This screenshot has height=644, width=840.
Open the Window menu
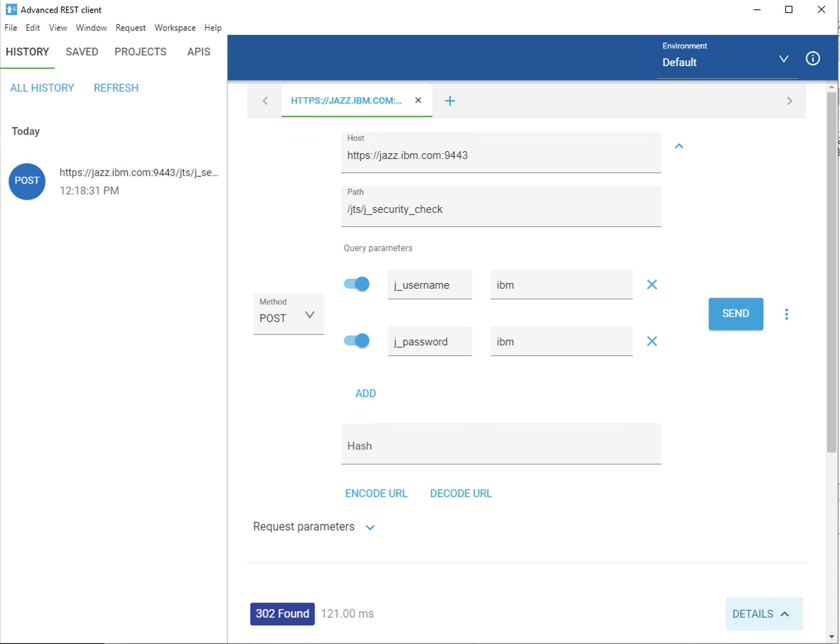click(91, 28)
